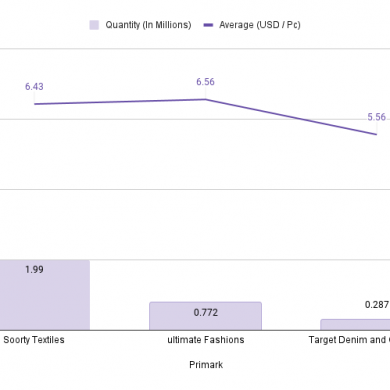Viewport: 390px width, 390px height.
Task: Click the 0.287 bar value label
Action: point(377,305)
